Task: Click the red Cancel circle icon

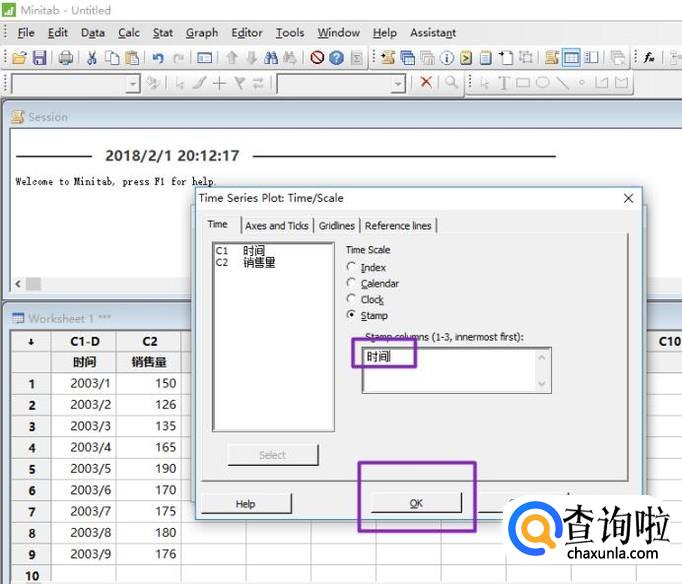Action: coord(317,57)
